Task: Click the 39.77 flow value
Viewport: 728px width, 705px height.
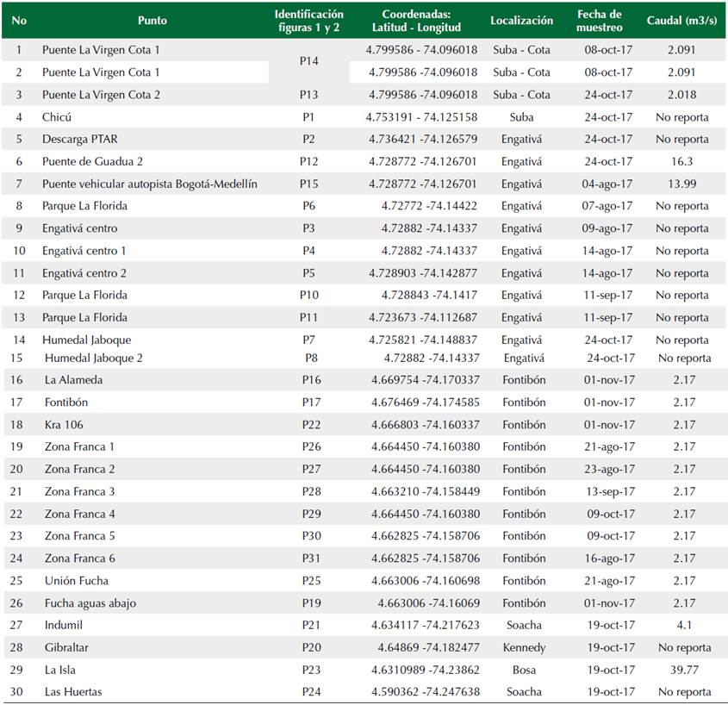Action: [683, 670]
